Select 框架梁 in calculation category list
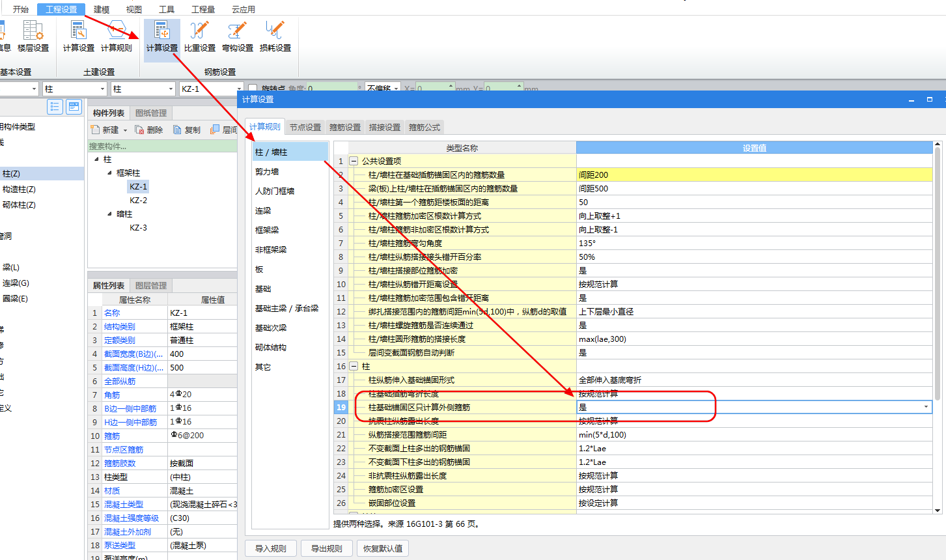This screenshot has width=946, height=560. (290, 231)
